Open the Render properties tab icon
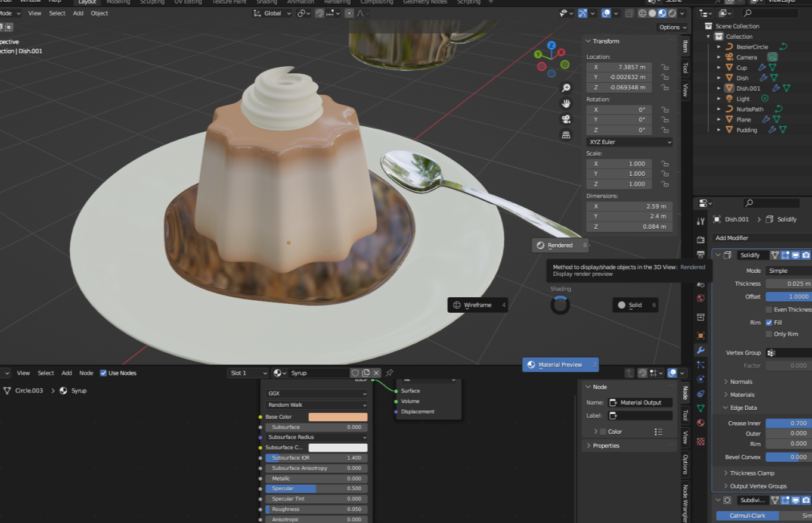This screenshot has height=523, width=812. click(x=701, y=239)
